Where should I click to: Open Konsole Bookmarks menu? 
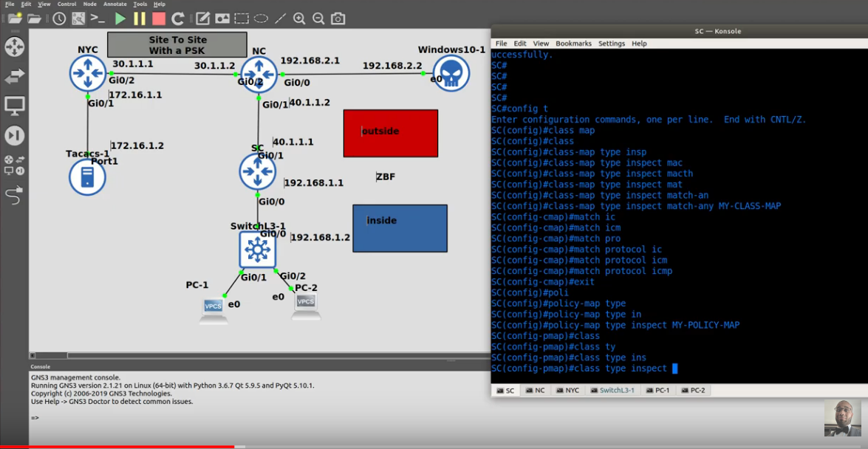tap(573, 43)
